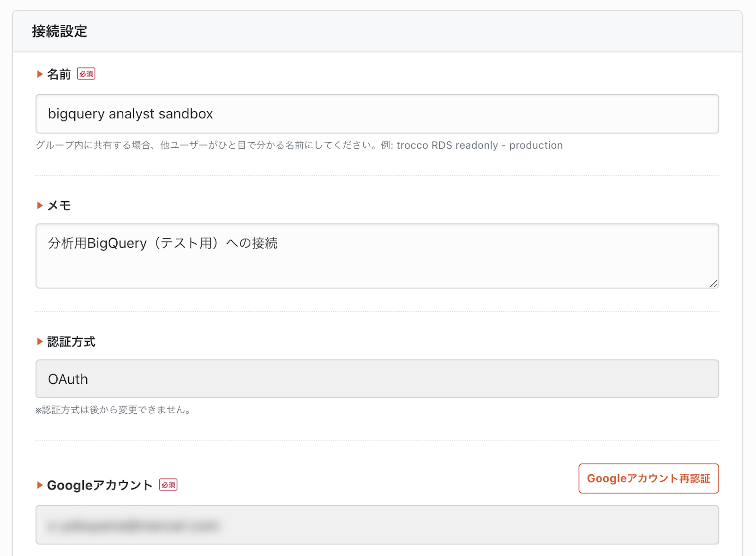
Task: Click the arrow icon beside メモ label
Action: click(40, 205)
